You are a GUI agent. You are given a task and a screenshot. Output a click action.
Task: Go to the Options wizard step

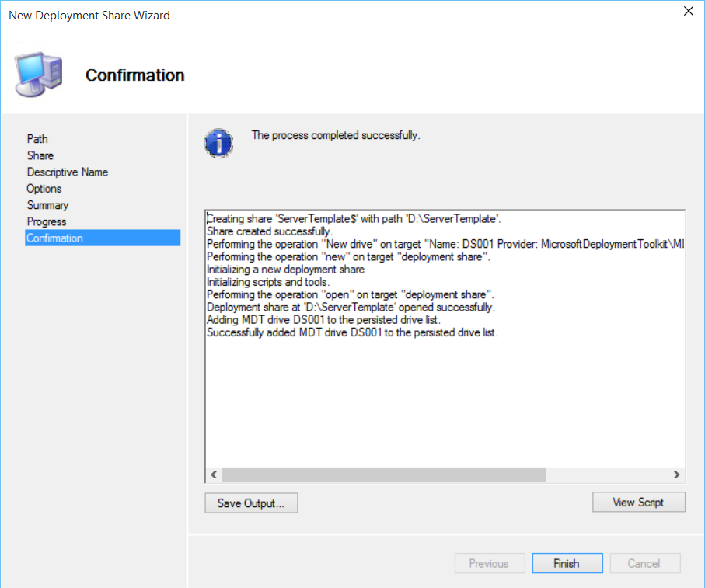pos(44,189)
